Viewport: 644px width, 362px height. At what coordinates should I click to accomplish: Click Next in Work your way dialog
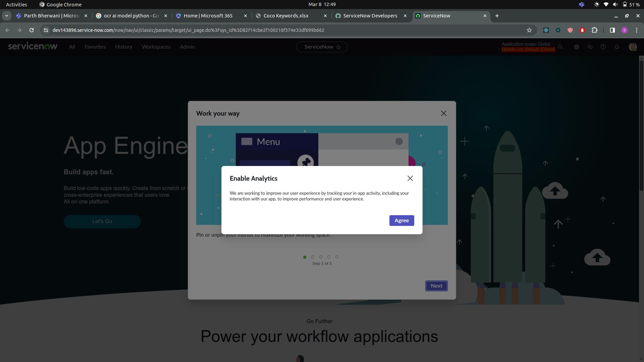[436, 286]
